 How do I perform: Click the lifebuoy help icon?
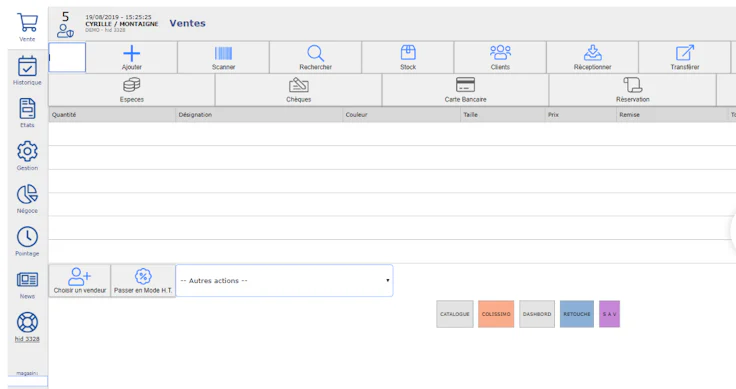(27, 322)
